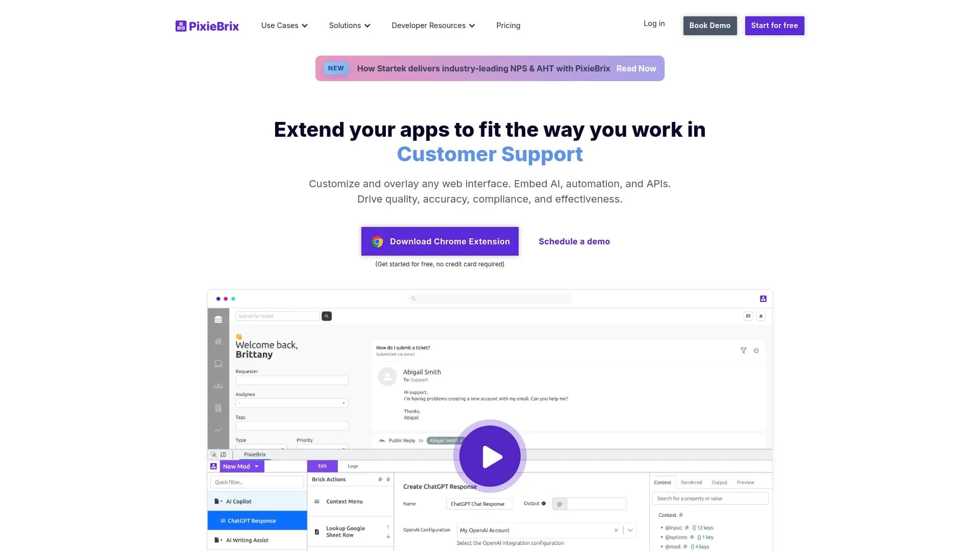Click the Start for free button
Screen dimensions: 980x551
click(x=774, y=26)
